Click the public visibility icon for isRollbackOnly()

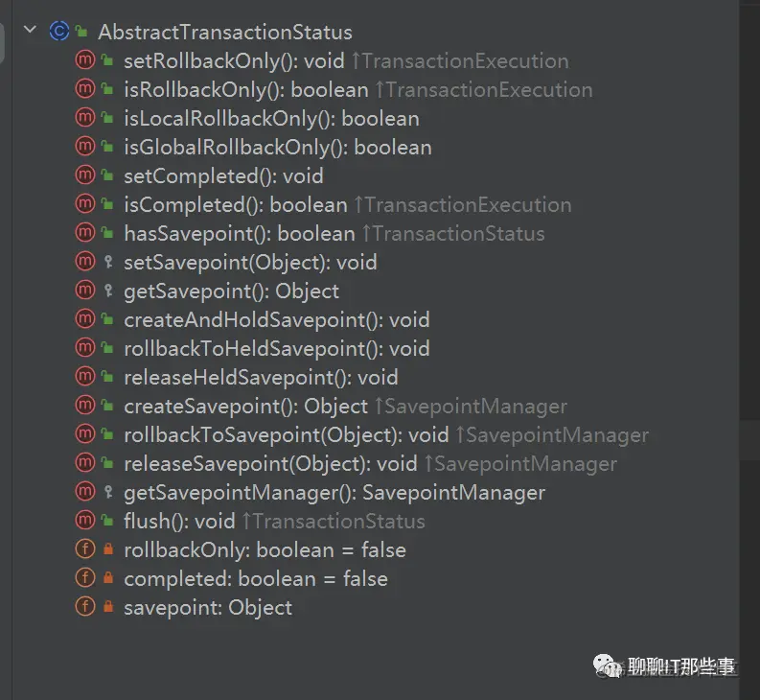[107, 89]
